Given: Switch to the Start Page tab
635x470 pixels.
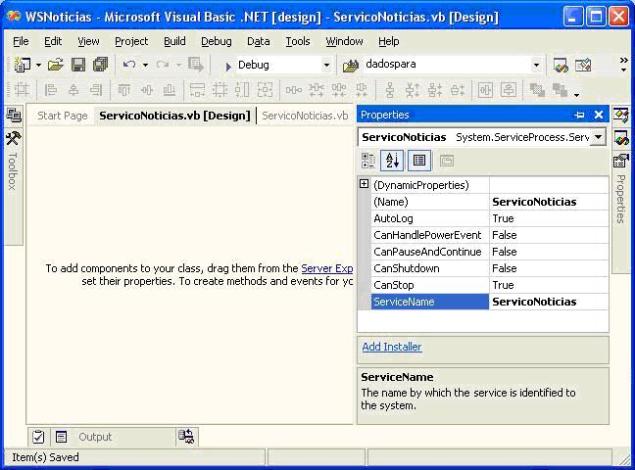Looking at the screenshot, I should [x=63, y=116].
